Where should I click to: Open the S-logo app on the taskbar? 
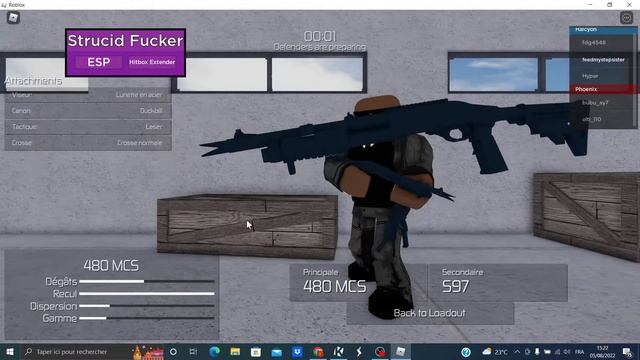(359, 351)
